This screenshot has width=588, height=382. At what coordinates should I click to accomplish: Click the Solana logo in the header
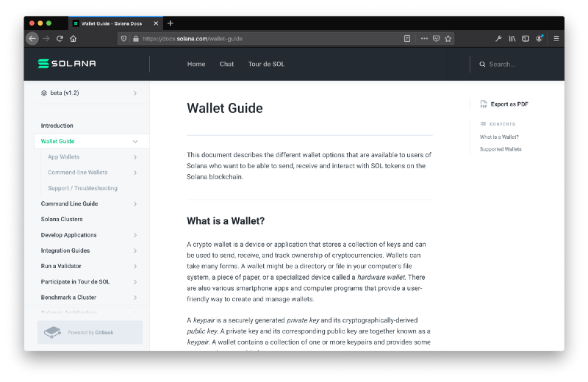coord(67,64)
